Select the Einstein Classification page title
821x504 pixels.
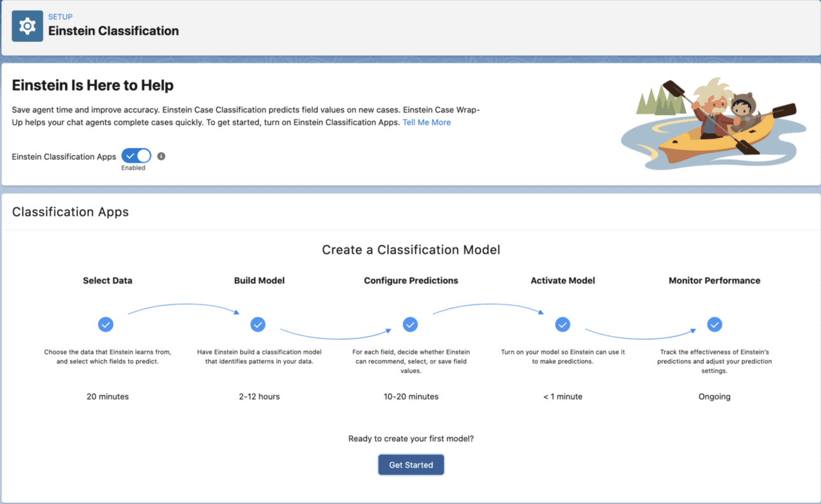(114, 30)
